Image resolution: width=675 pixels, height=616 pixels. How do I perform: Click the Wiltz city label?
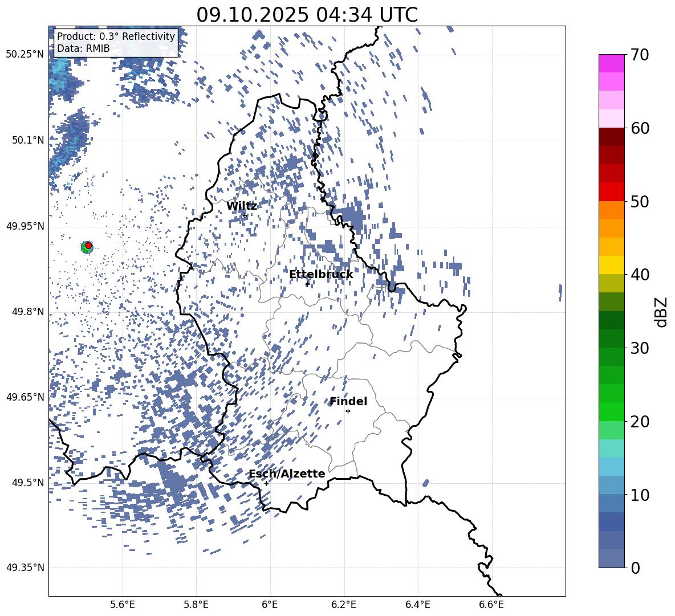(x=242, y=206)
